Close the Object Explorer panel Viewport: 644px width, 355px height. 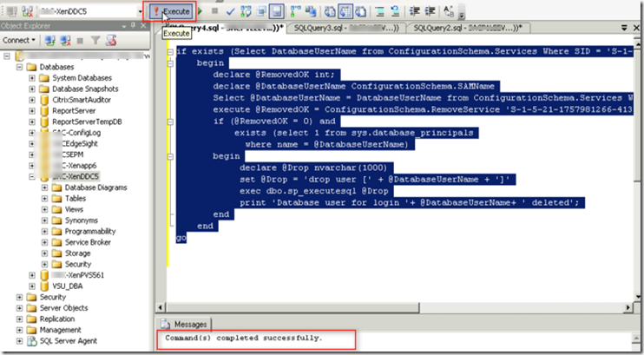click(143, 26)
